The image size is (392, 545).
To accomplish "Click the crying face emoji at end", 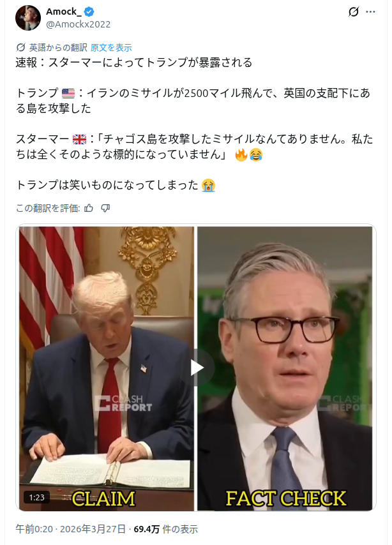I will (x=208, y=185).
